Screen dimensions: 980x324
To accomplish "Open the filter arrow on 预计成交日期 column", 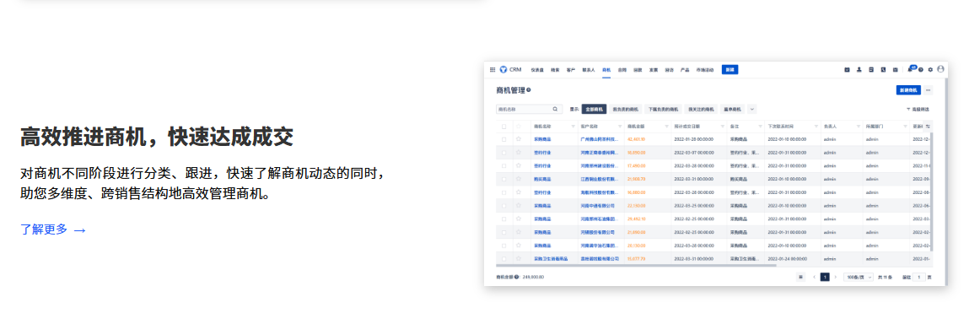I will click(723, 127).
